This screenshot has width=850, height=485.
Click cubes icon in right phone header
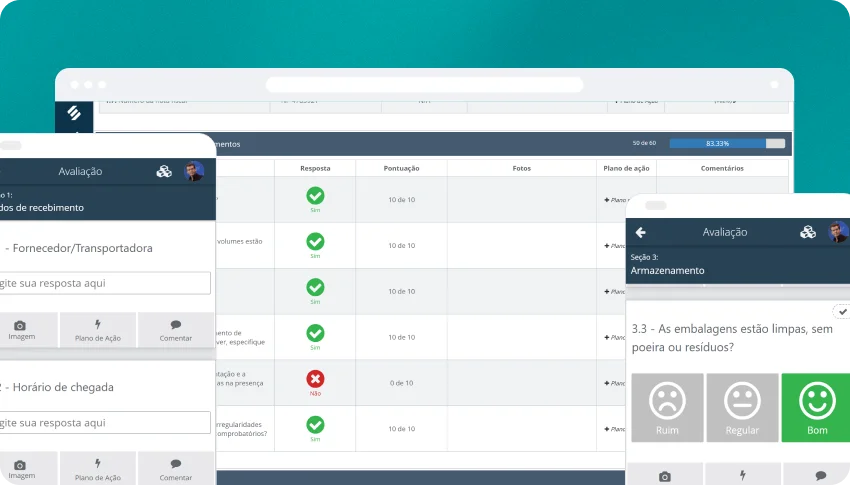(808, 232)
